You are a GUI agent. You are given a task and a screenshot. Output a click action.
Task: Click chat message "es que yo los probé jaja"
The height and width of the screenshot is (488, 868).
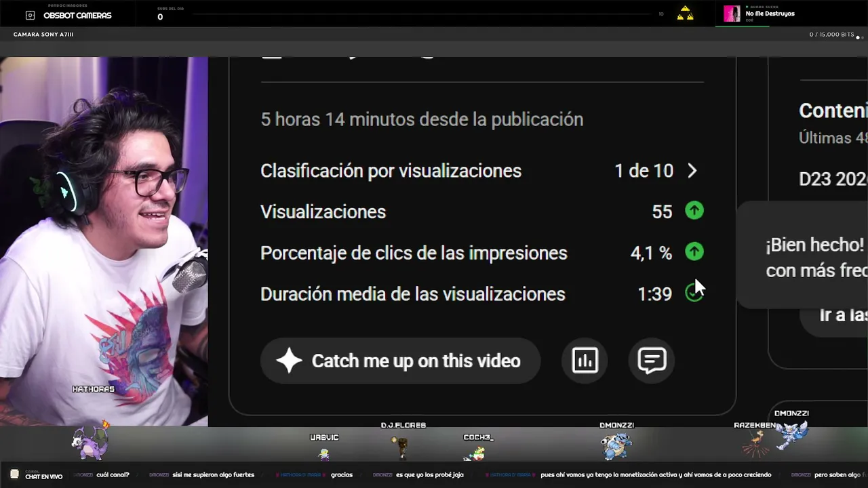(x=430, y=475)
